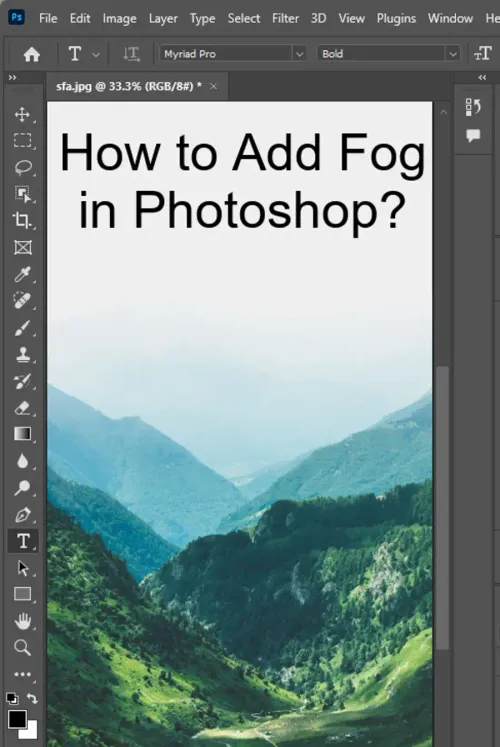Image resolution: width=500 pixels, height=747 pixels.
Task: Open the 3D menu
Action: point(319,18)
